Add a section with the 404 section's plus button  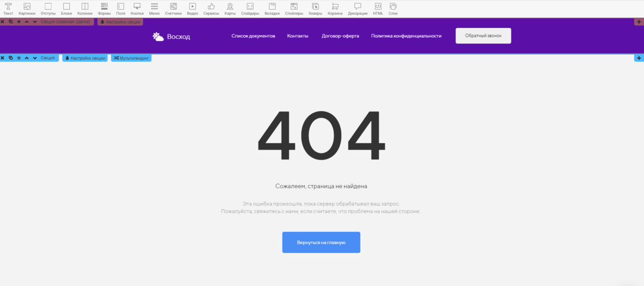pyautogui.click(x=639, y=58)
